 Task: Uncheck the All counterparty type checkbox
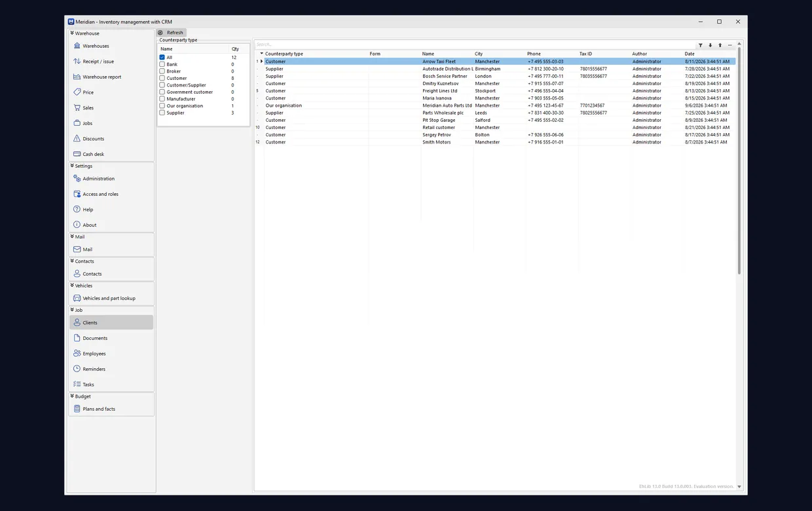coord(162,58)
